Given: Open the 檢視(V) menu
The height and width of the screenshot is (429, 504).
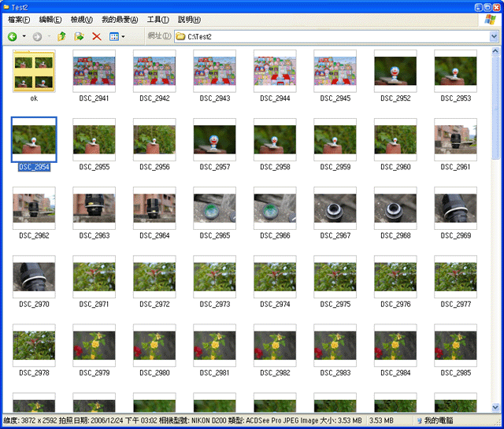Looking at the screenshot, I should pos(82,20).
